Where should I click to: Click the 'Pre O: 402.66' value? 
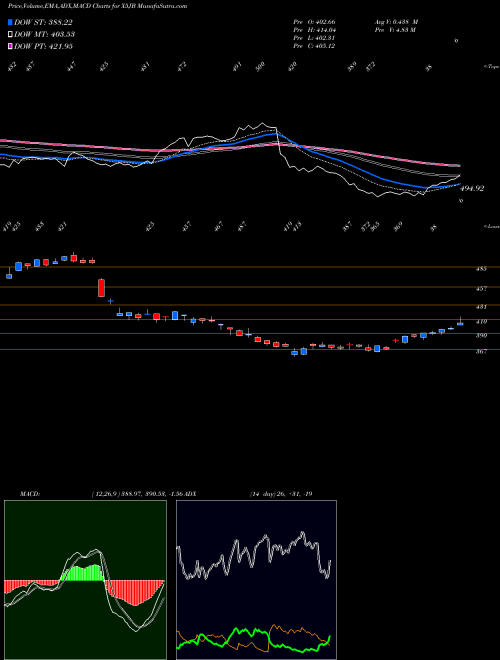[x=314, y=22]
